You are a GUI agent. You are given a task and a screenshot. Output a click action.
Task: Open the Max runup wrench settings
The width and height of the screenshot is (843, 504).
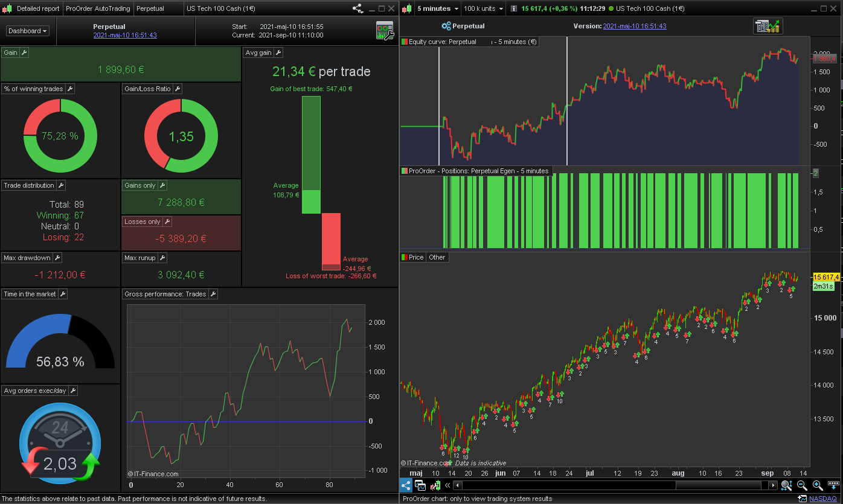pyautogui.click(x=162, y=258)
